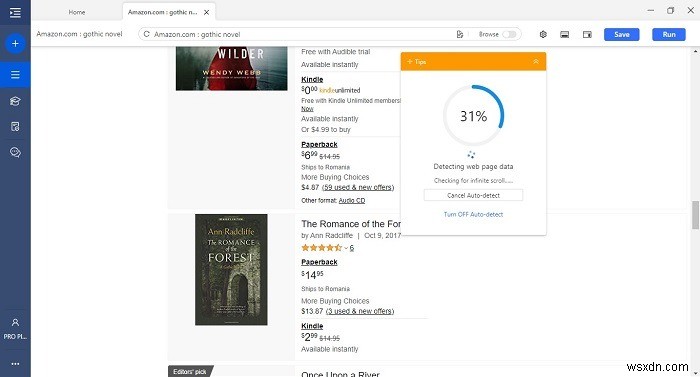Click The Romance of the Forest book cover
This screenshot has height=377, width=700.
(231, 270)
